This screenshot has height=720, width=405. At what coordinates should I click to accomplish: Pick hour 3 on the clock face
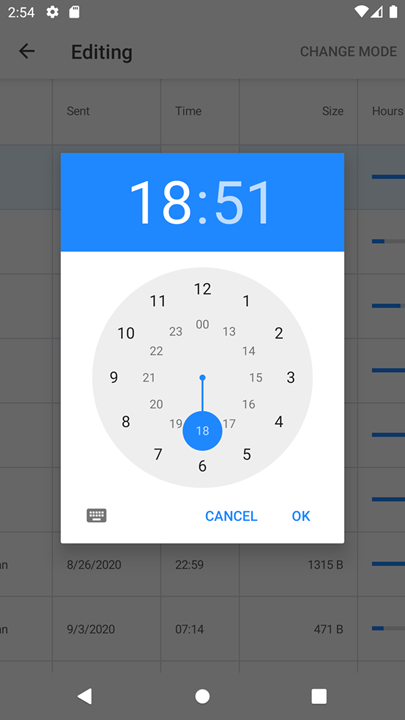pyautogui.click(x=291, y=377)
